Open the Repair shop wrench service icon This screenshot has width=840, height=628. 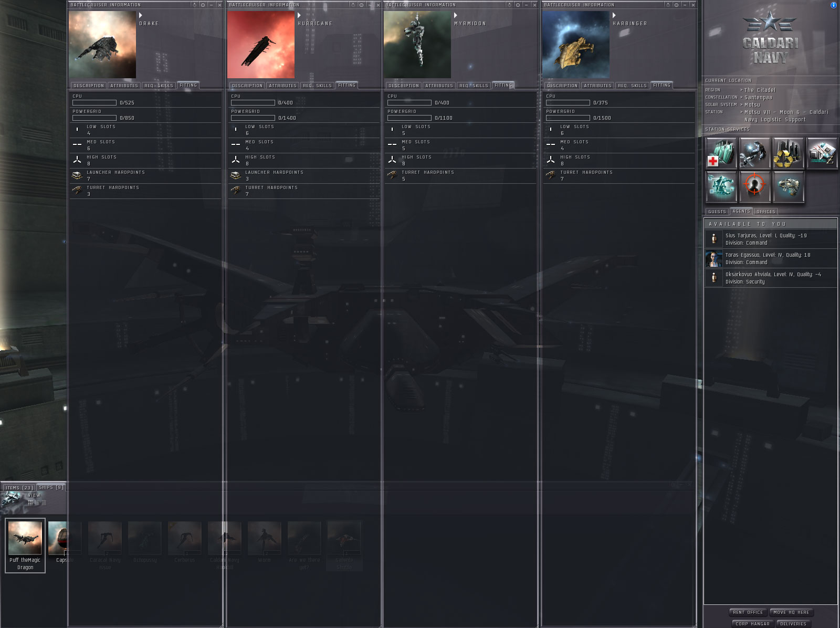point(754,153)
